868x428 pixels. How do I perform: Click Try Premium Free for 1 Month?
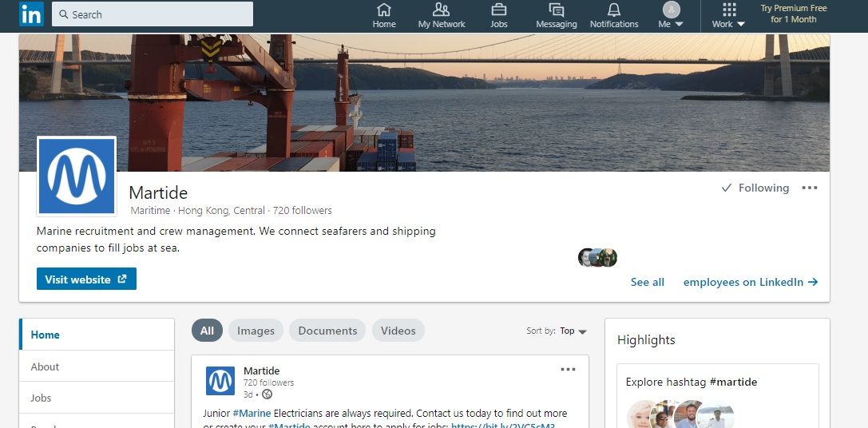pyautogui.click(x=793, y=14)
